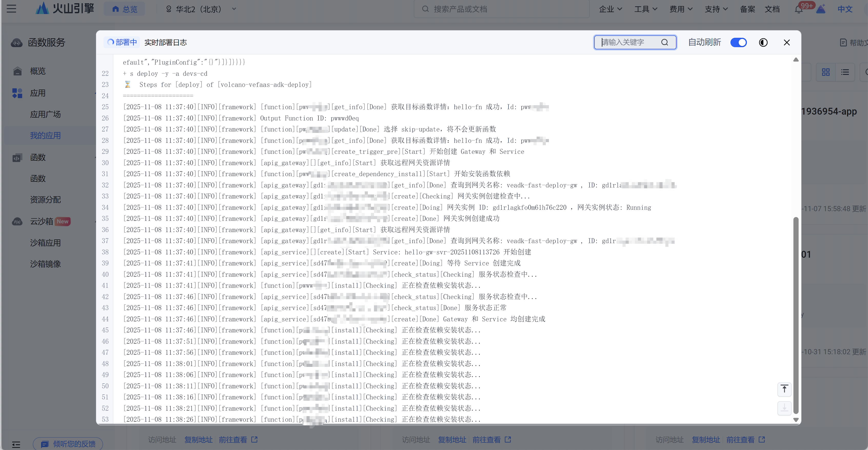
Task: Open the notification bell with 99+ badge
Action: pos(798,9)
